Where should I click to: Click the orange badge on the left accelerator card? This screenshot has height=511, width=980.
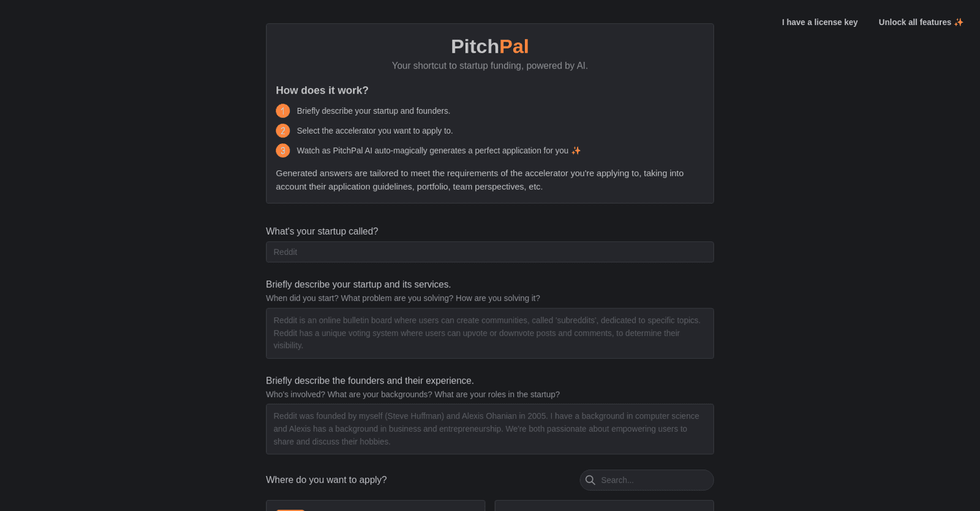pyautogui.click(x=291, y=510)
